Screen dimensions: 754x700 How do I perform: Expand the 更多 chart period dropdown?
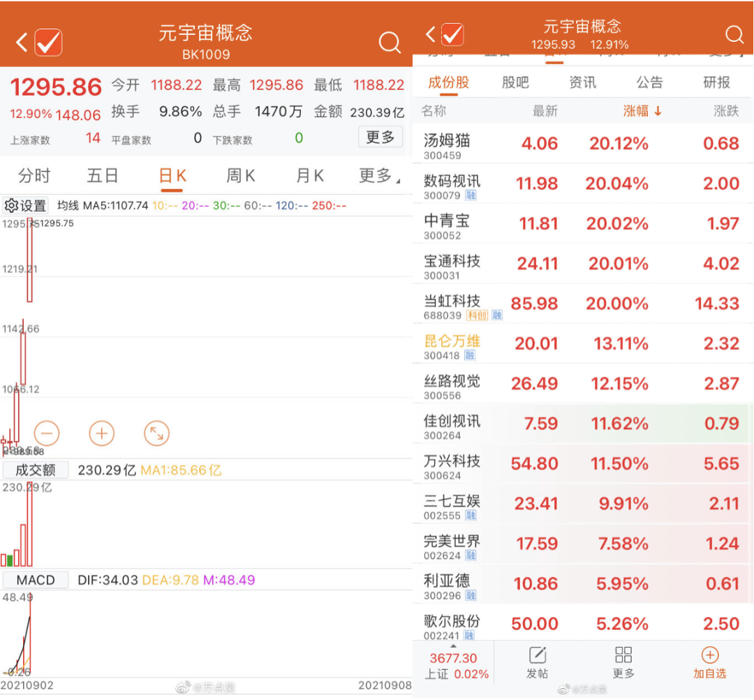coord(380,175)
